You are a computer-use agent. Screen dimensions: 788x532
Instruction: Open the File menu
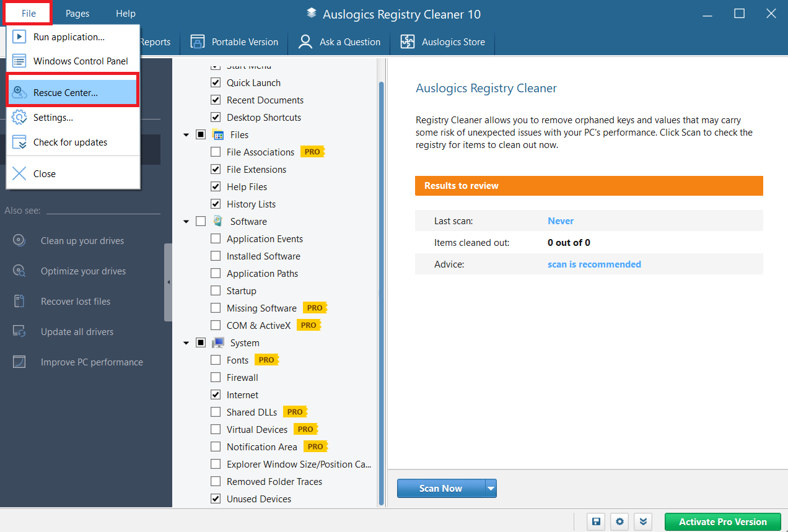pyautogui.click(x=28, y=13)
